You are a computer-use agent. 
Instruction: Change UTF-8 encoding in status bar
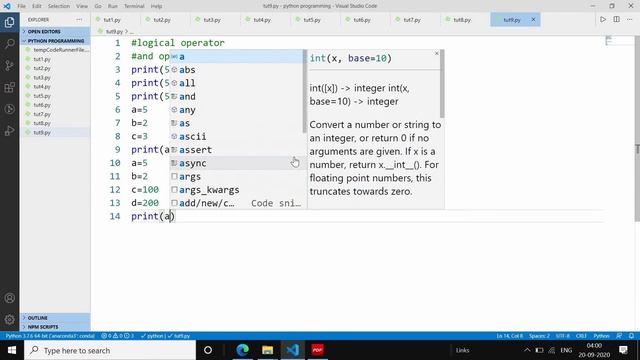point(562,336)
